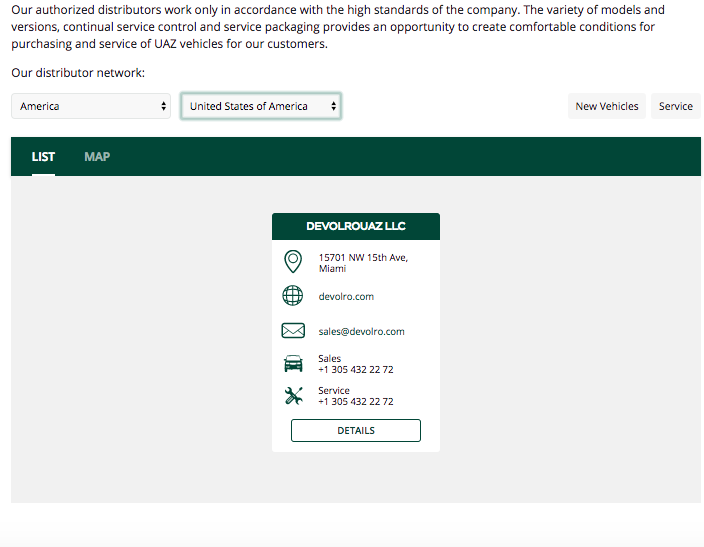Switch to the MAP tab
The height and width of the screenshot is (547, 704).
click(x=97, y=157)
